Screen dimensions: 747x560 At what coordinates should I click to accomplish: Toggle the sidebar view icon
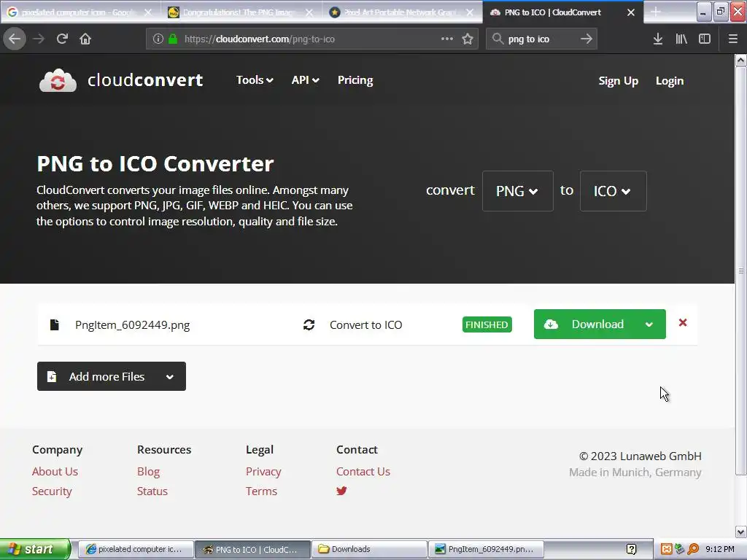pyautogui.click(x=705, y=39)
